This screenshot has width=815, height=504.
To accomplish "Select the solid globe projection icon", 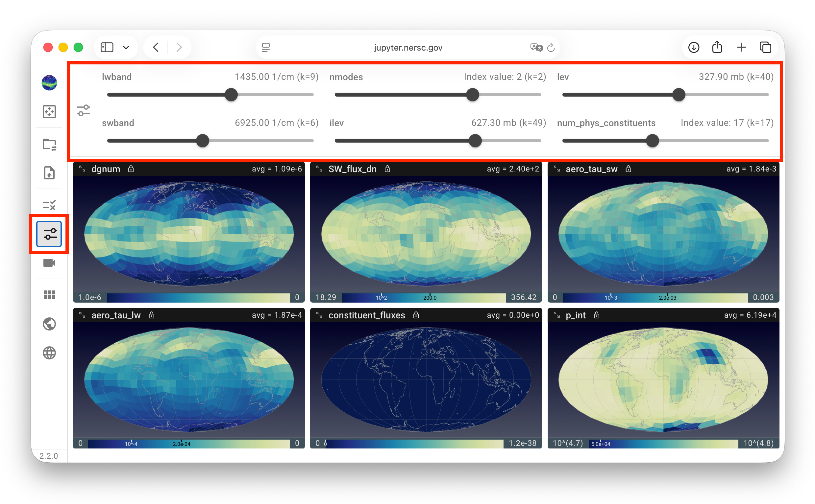I will click(x=49, y=324).
